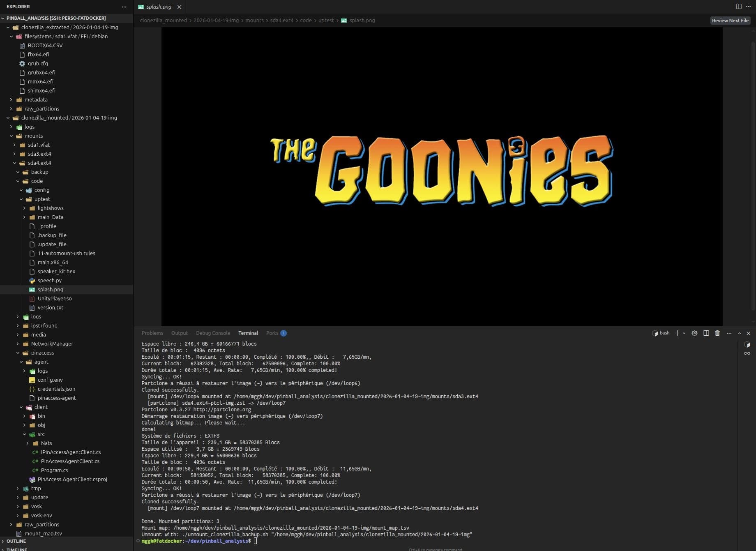Open the Explorer views and more actions menu

pos(124,7)
